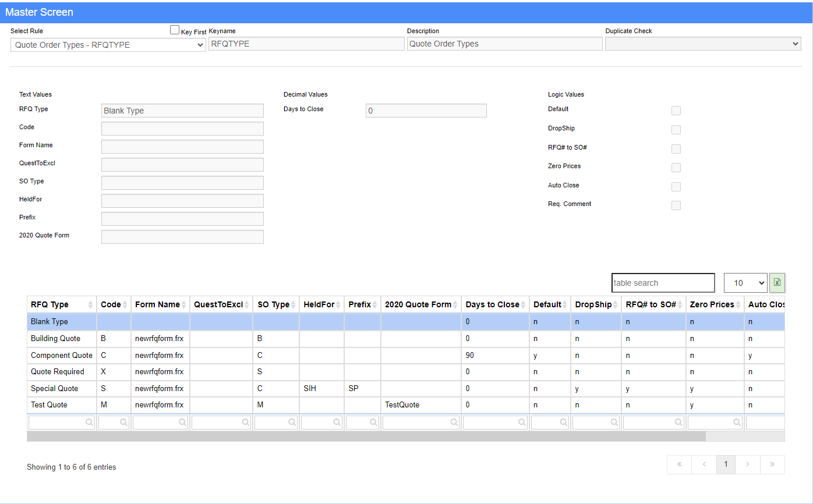
Task: Click the Days to Close filter box
Action: click(x=496, y=423)
